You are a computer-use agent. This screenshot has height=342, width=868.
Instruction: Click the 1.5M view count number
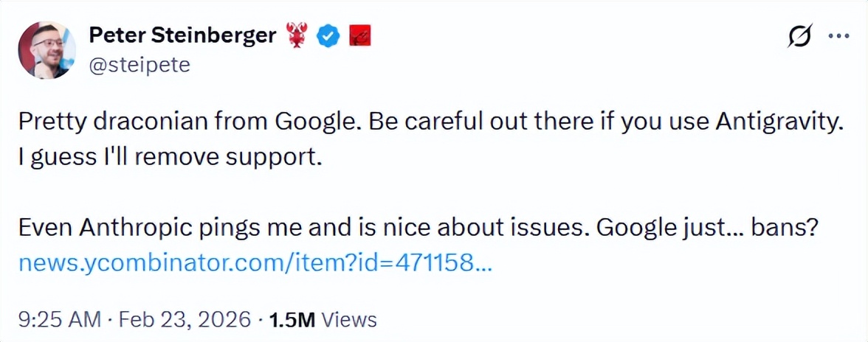[292, 319]
